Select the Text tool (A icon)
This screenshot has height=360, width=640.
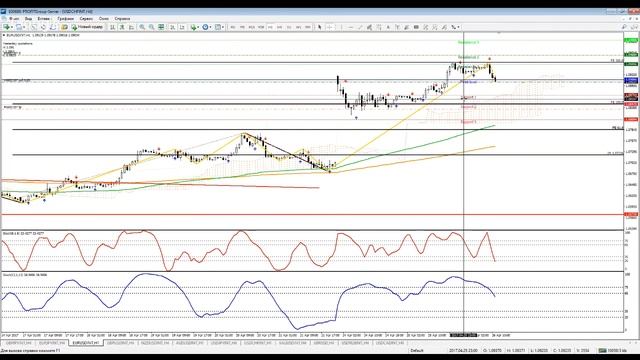(388, 27)
